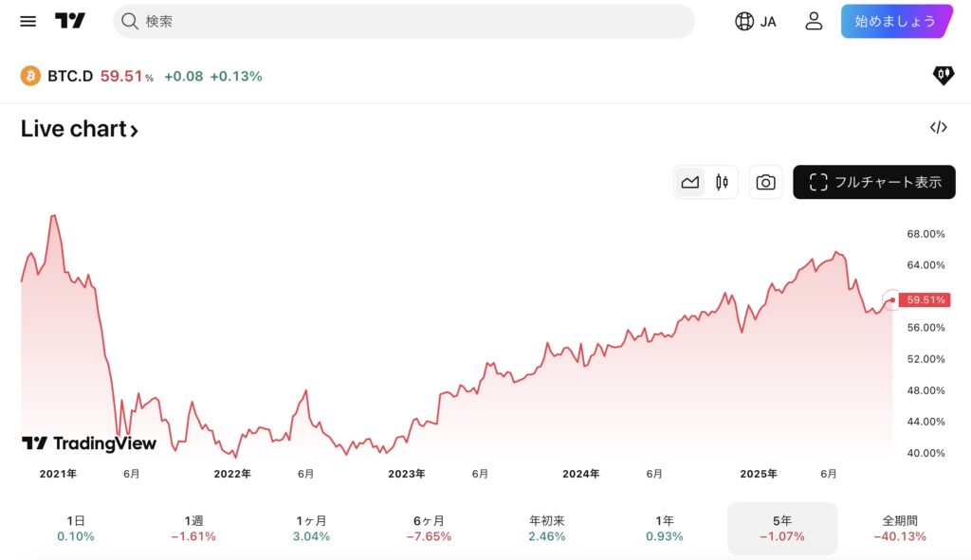Open フルチャート表示 full chart view

(874, 182)
